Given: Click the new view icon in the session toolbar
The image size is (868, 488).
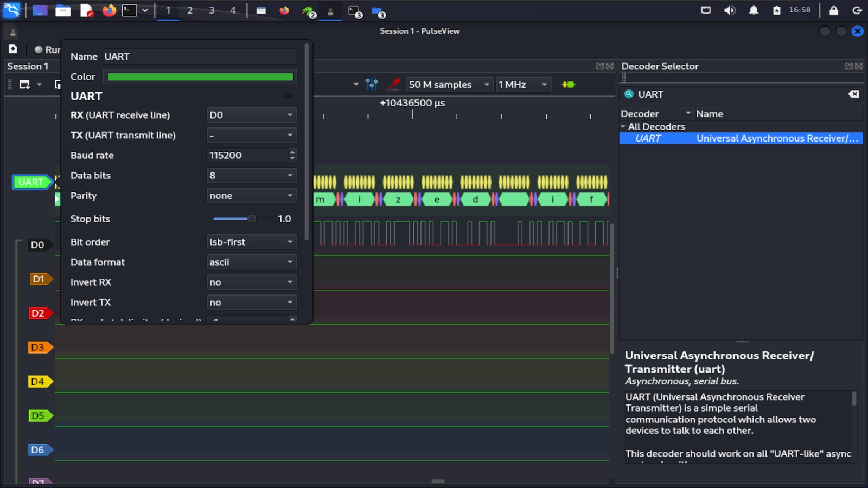Looking at the screenshot, I should (25, 85).
